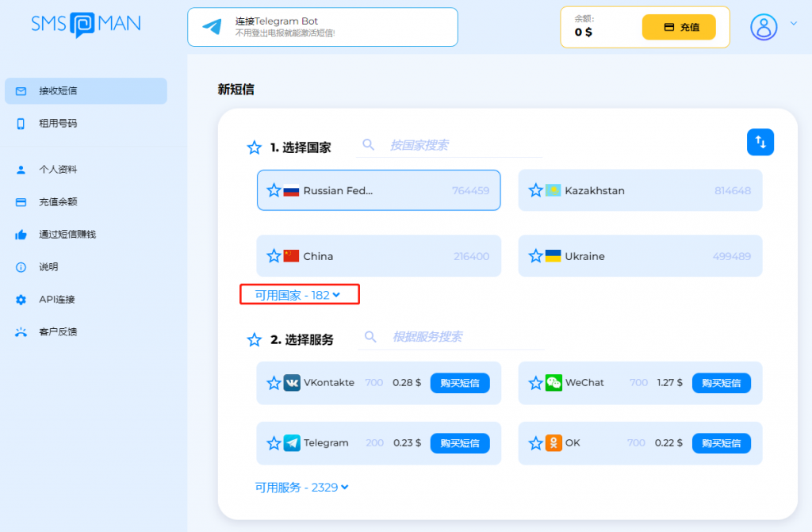Click the 216400 count for China
Screen dimensions: 812x532
click(471, 256)
